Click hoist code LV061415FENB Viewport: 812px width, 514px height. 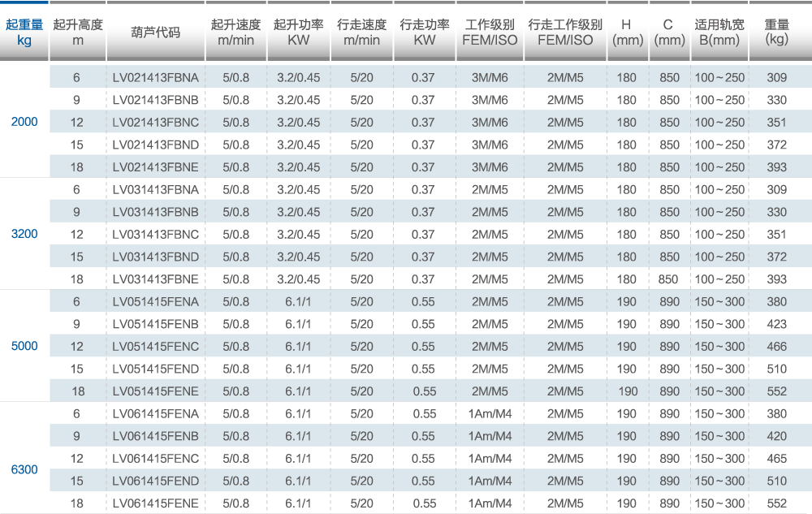click(155, 436)
